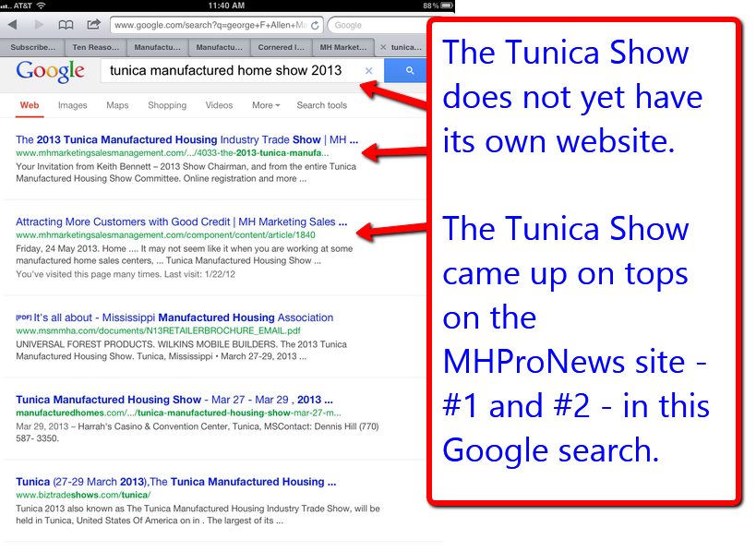The image size is (756, 551).
Task: Switch to the MH Market... tab
Action: pyautogui.click(x=342, y=47)
